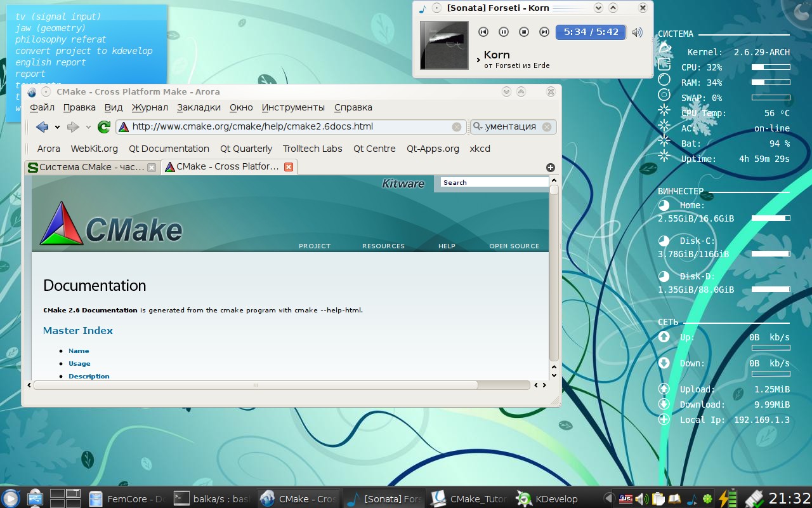Image resolution: width=812 pixels, height=508 pixels.
Task: Open the Правка menu
Action: pos(79,107)
